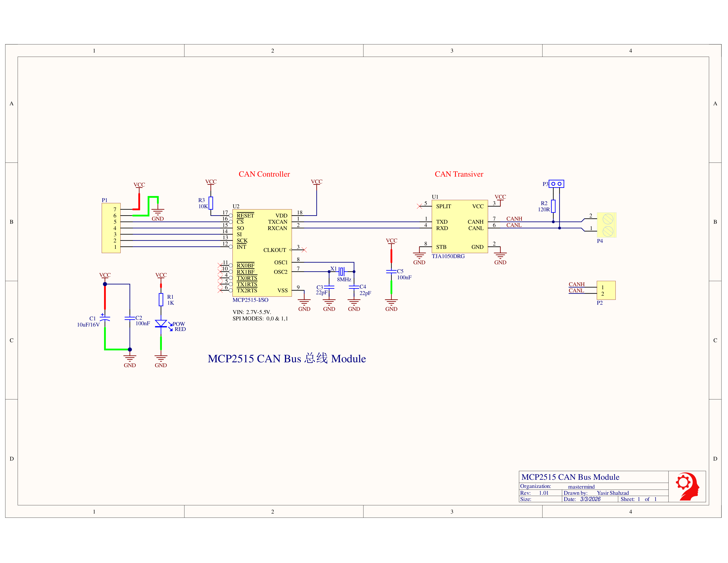Select capacitor C3 22pF symbol
This screenshot has width=728, height=563.
point(329,287)
